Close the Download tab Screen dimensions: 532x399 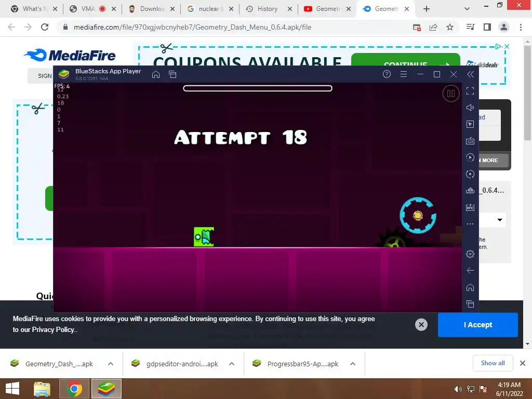172,9
